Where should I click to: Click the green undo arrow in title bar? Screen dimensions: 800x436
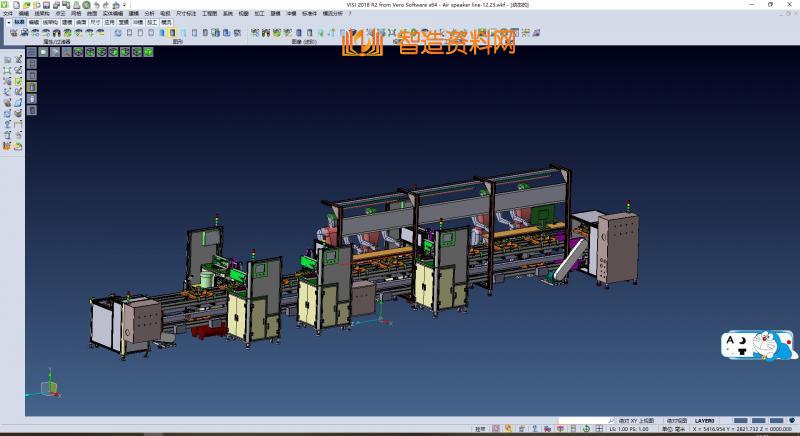95,5
